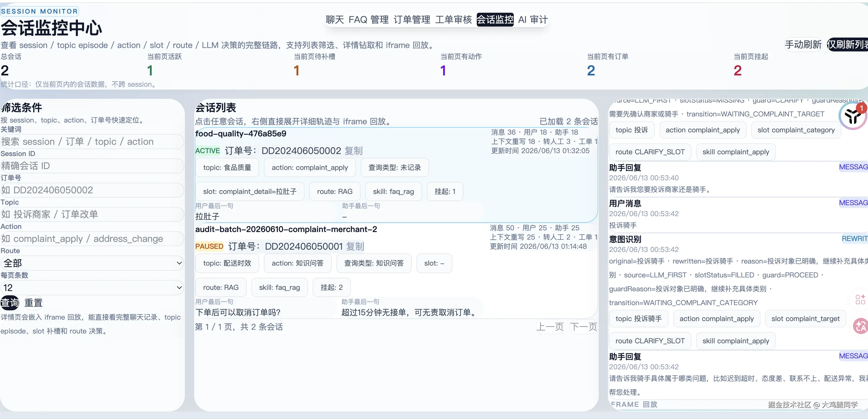Image resolution: width=868 pixels, height=419 pixels.
Task: Click the Action filter input field
Action: (x=92, y=239)
